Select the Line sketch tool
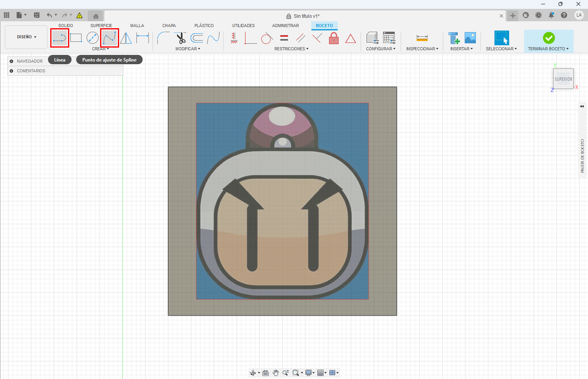 (x=60, y=38)
